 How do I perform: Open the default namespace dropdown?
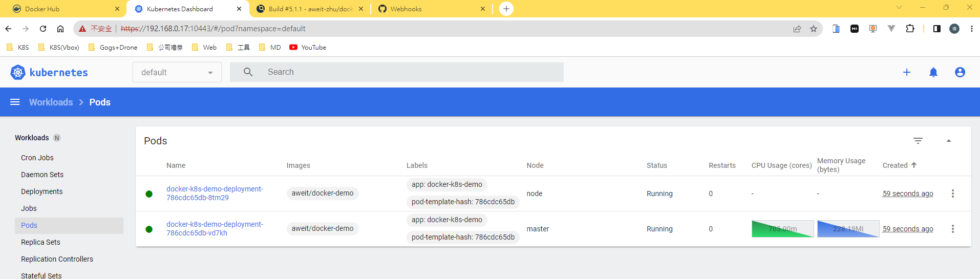(177, 72)
